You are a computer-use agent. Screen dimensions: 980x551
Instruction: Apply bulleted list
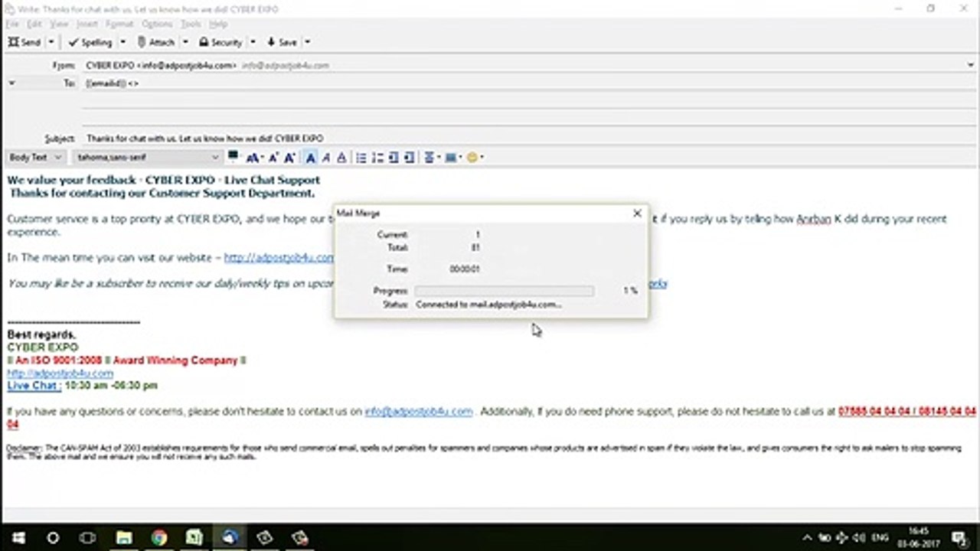click(361, 158)
